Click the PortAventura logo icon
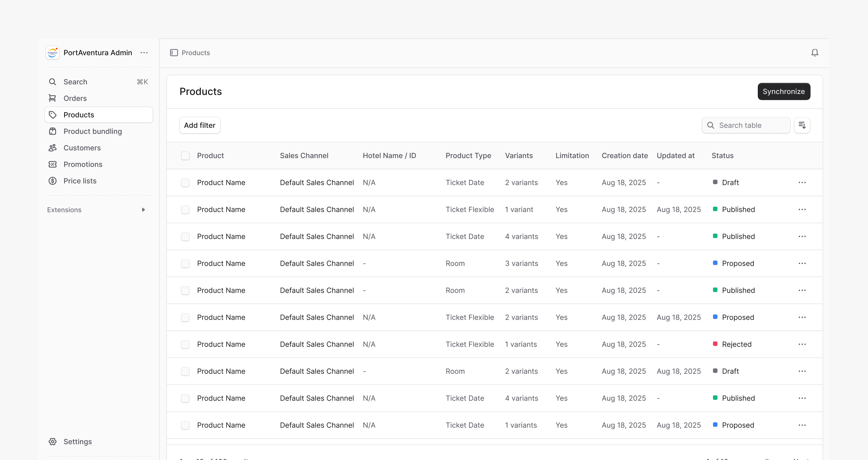 pos(53,53)
